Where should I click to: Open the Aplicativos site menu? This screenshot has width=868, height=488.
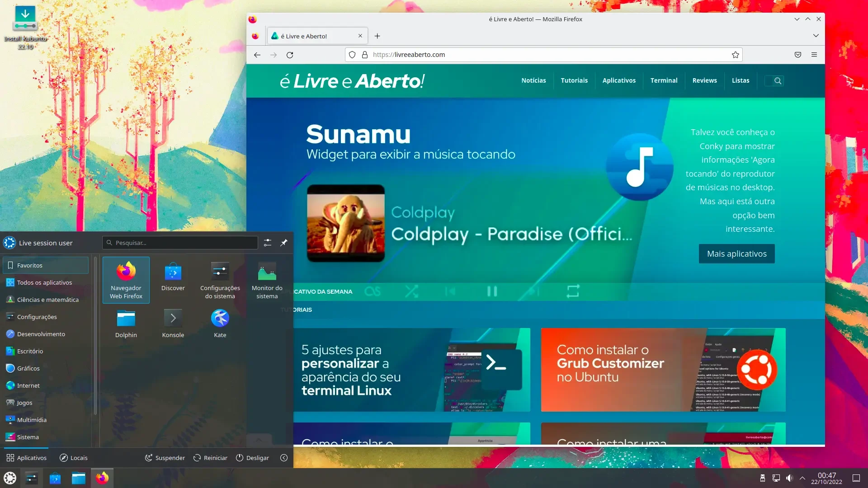point(619,80)
